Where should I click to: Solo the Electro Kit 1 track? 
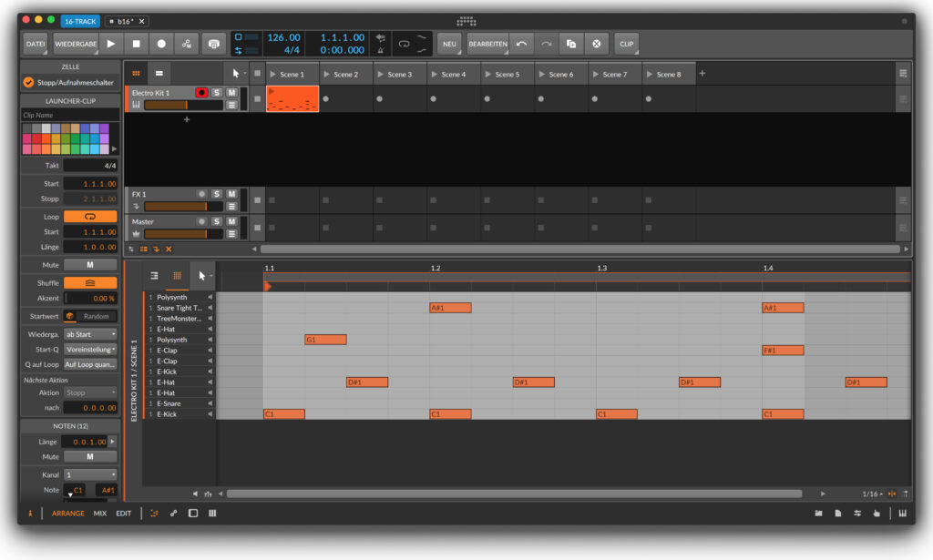click(x=217, y=92)
